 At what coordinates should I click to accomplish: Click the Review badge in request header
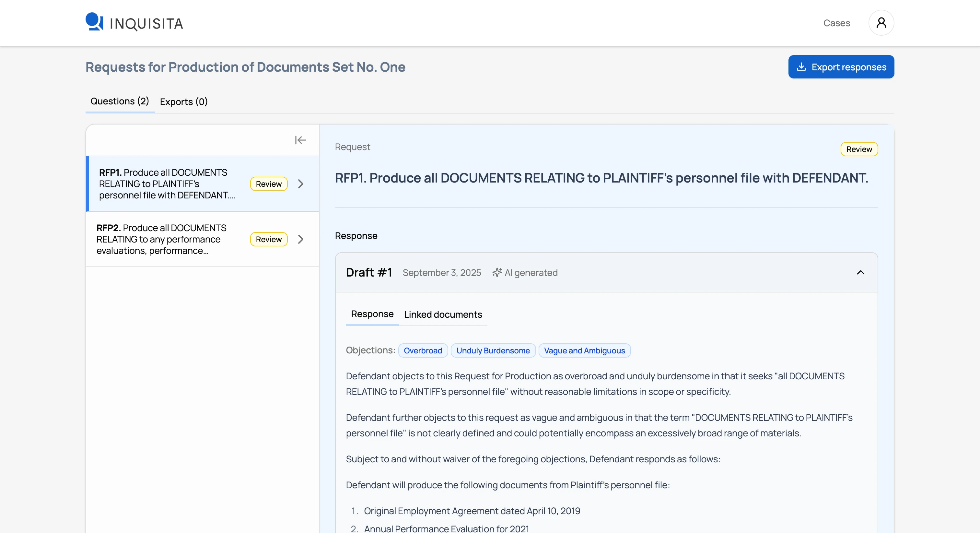click(859, 149)
